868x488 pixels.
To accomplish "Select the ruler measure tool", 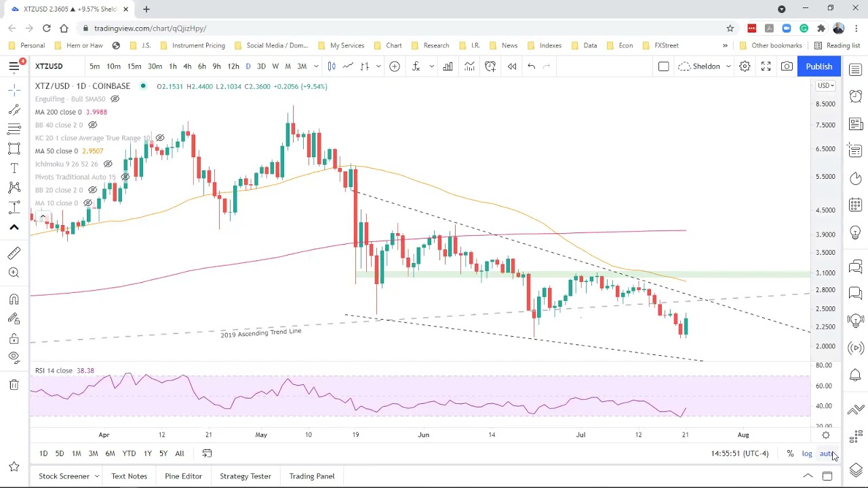I will pos(14,253).
